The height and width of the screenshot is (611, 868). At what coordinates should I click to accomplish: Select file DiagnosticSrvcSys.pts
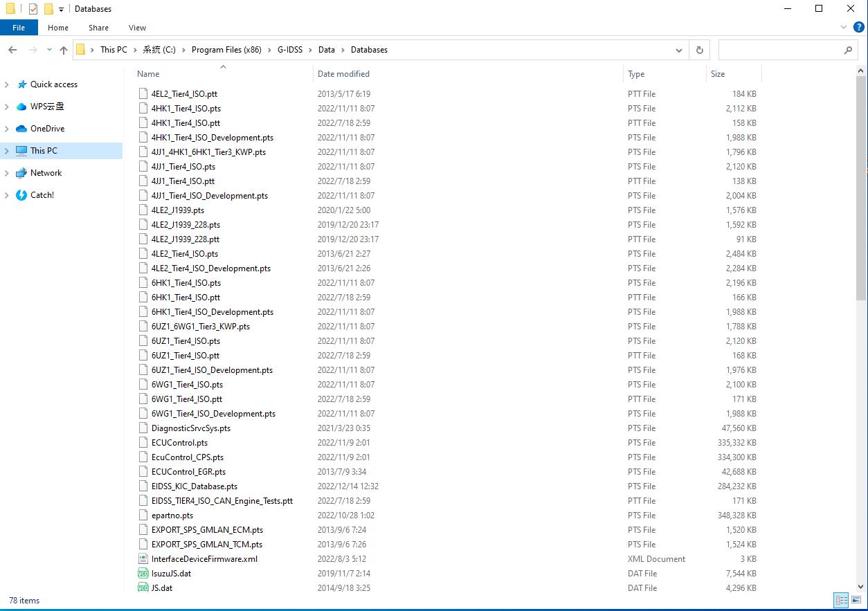click(191, 428)
